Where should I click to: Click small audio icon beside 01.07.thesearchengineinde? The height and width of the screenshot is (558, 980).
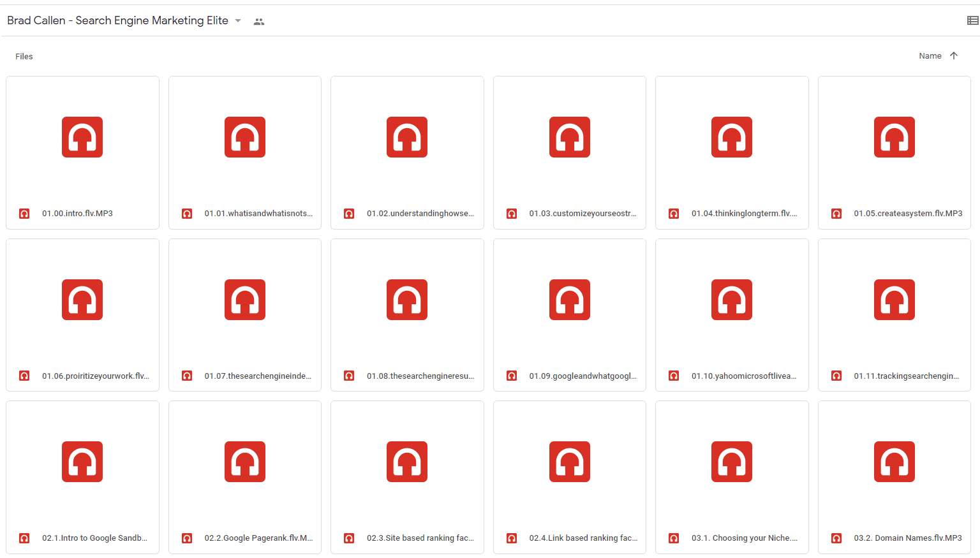(x=187, y=376)
